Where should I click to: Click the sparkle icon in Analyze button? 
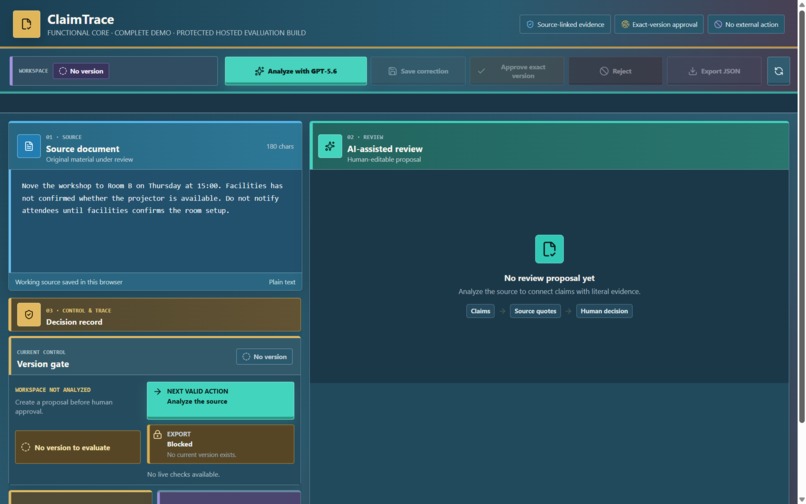(x=259, y=71)
